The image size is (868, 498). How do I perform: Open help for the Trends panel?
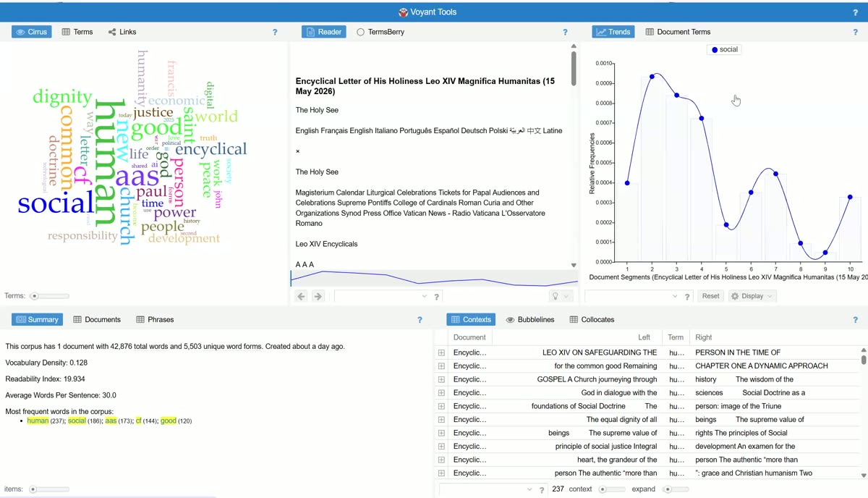tap(856, 32)
